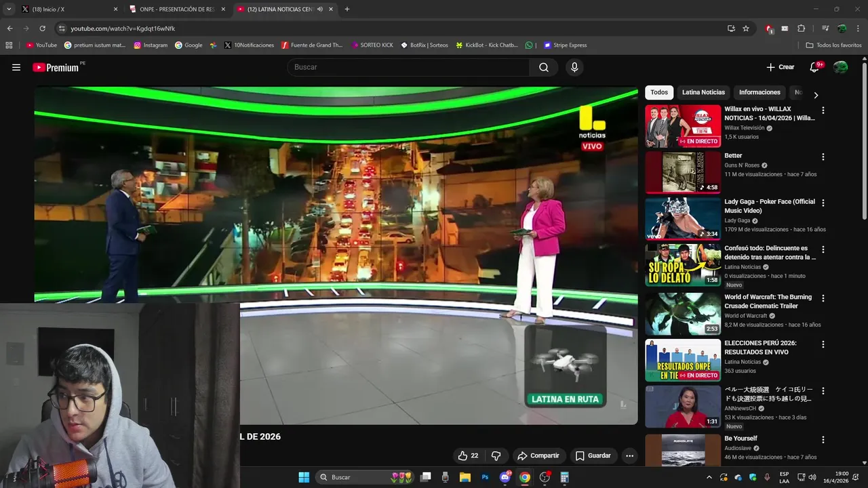This screenshot has width=868, height=488.
Task: Open the ESP LAA language indicator
Action: click(x=784, y=477)
